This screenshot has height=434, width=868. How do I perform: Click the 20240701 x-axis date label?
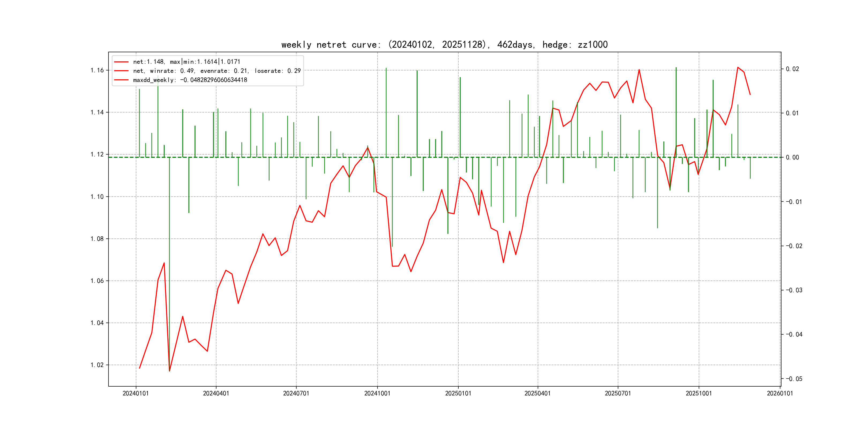(x=296, y=393)
